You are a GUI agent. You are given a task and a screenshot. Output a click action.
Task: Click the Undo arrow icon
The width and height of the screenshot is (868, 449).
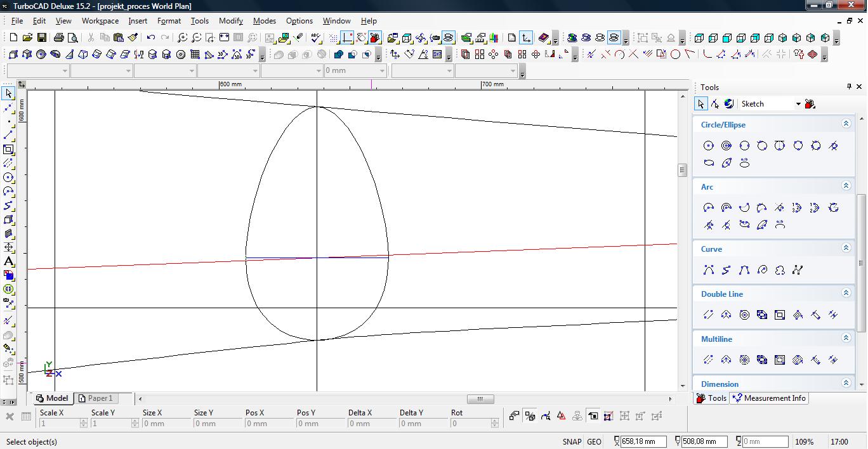click(151, 38)
